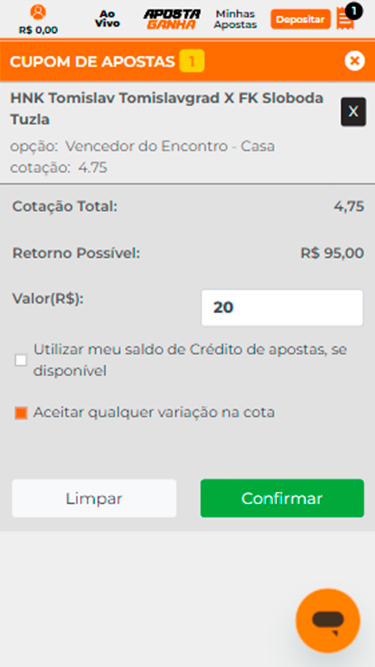Go to Aposta Ganha home logo
The width and height of the screenshot is (375, 667).
(x=172, y=19)
